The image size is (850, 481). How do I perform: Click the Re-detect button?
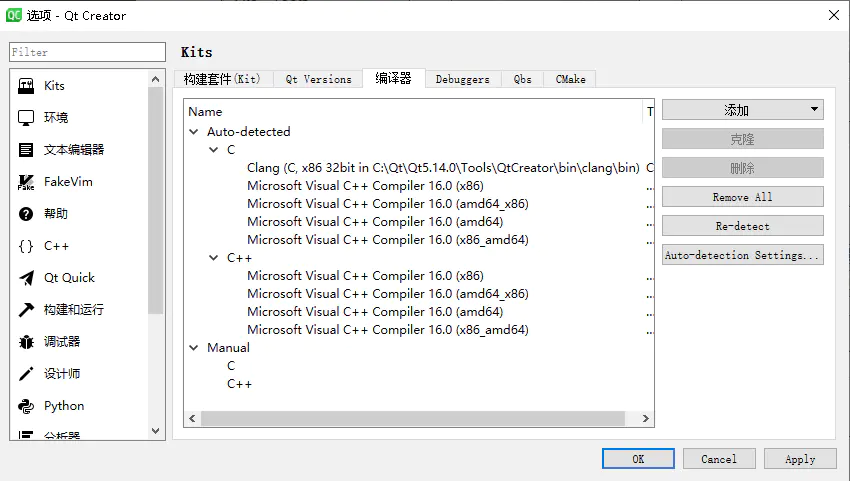tap(742, 226)
